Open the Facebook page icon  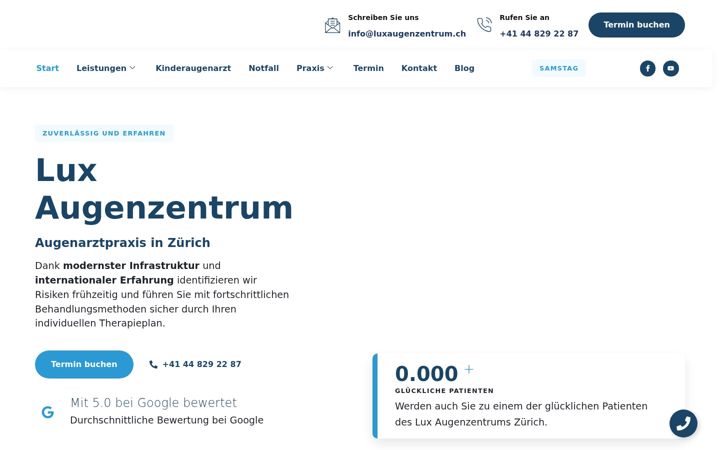click(647, 68)
